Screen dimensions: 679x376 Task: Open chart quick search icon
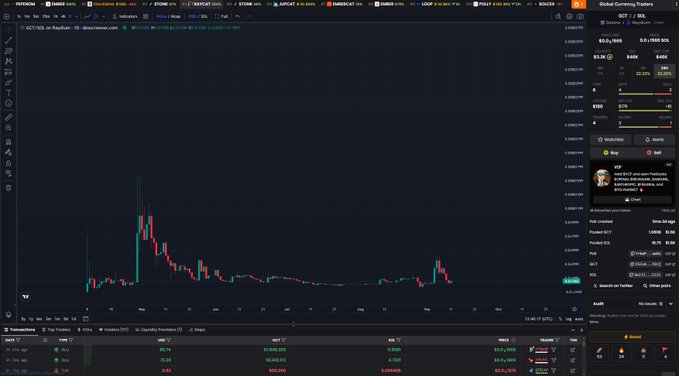tap(558, 16)
